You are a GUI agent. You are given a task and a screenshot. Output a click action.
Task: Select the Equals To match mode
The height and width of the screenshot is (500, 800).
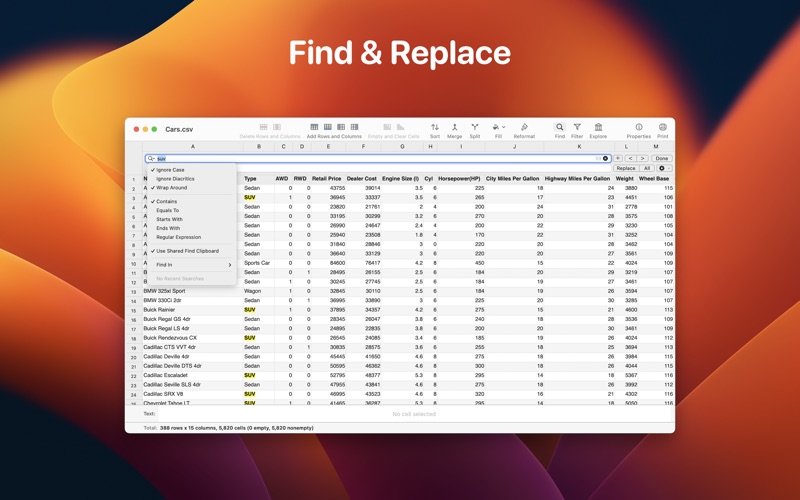192,210
